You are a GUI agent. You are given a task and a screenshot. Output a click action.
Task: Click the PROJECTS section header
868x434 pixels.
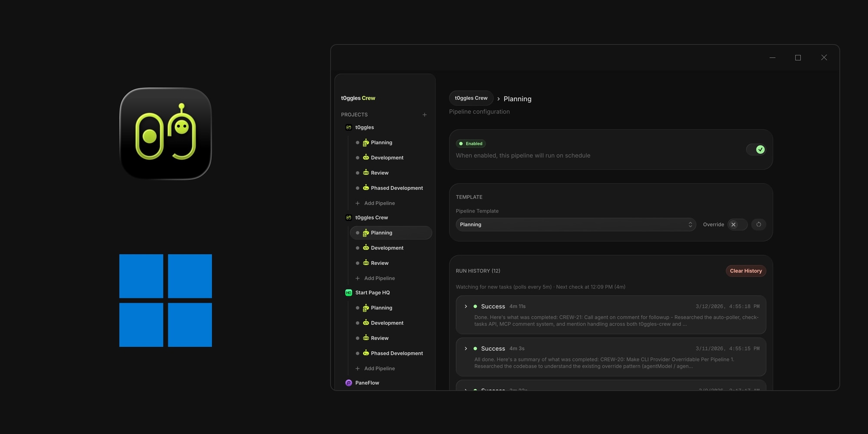(354, 115)
